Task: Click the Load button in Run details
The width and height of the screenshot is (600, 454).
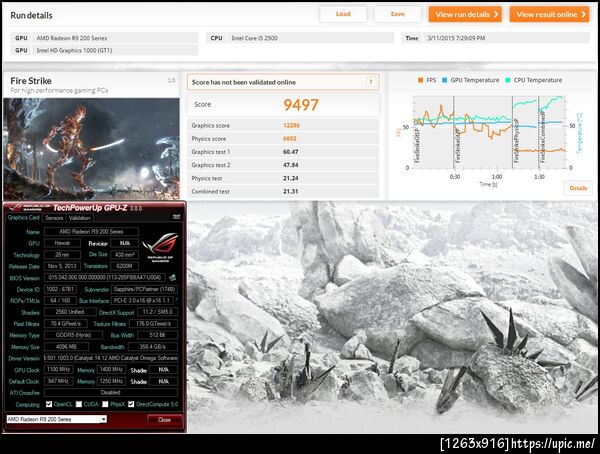Action: click(343, 14)
